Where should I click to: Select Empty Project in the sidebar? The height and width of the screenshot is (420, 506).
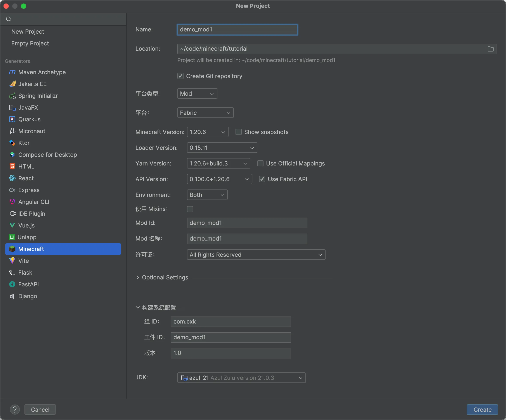(30, 43)
